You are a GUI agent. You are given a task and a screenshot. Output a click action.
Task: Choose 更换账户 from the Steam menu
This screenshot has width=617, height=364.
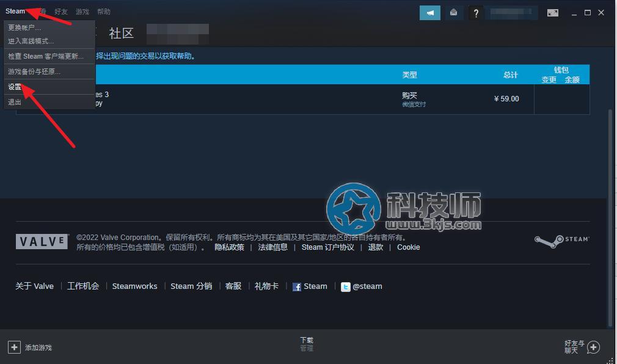pos(49,27)
